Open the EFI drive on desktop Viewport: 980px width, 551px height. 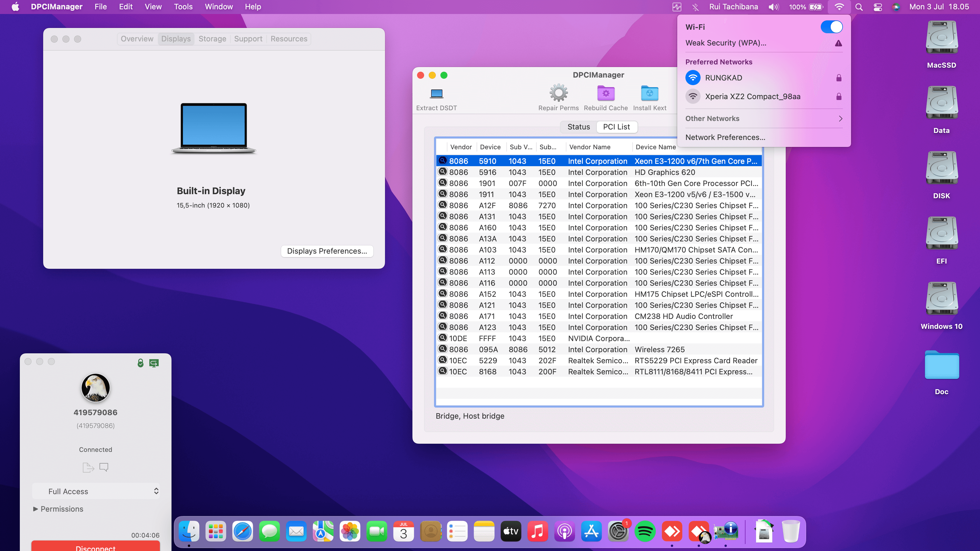pos(942,234)
